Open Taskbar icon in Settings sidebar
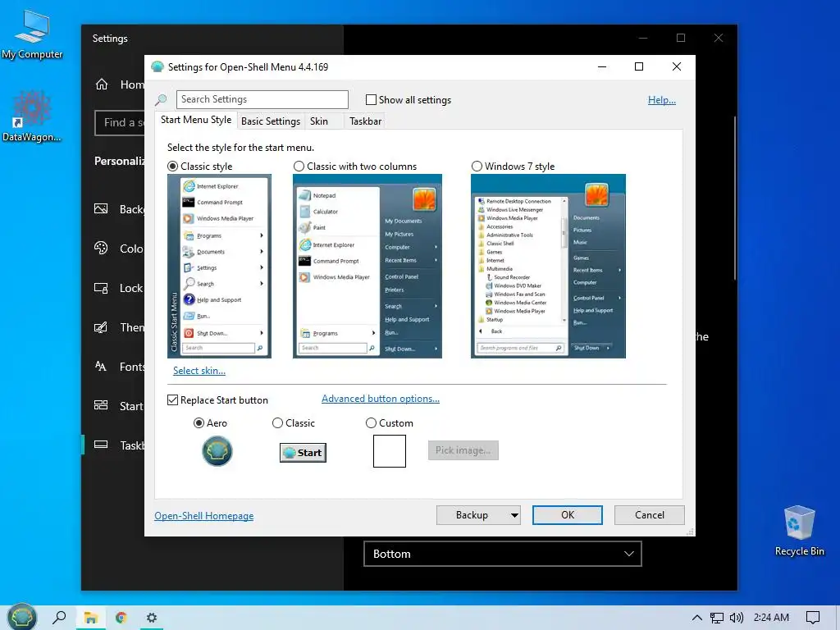The width and height of the screenshot is (840, 630). click(101, 445)
